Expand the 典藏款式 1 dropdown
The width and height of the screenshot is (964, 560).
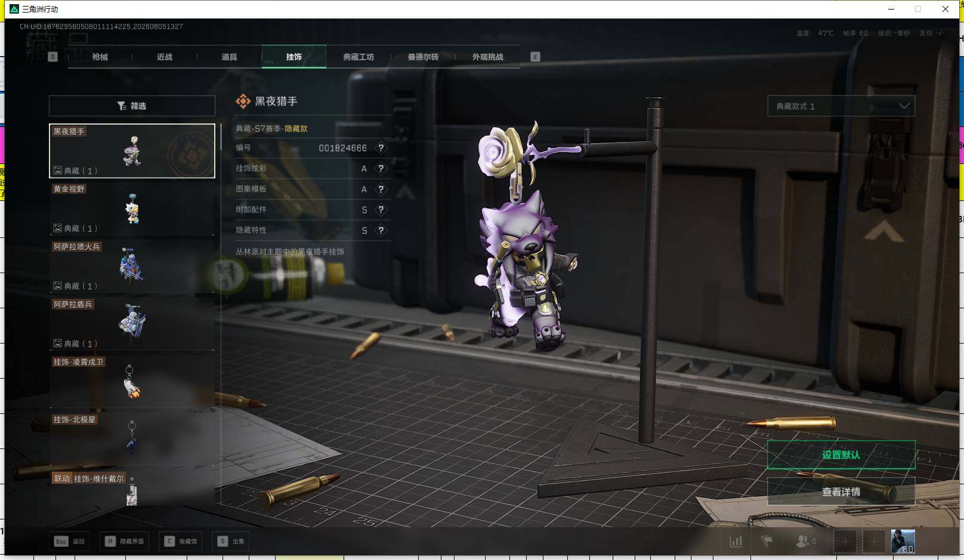841,106
